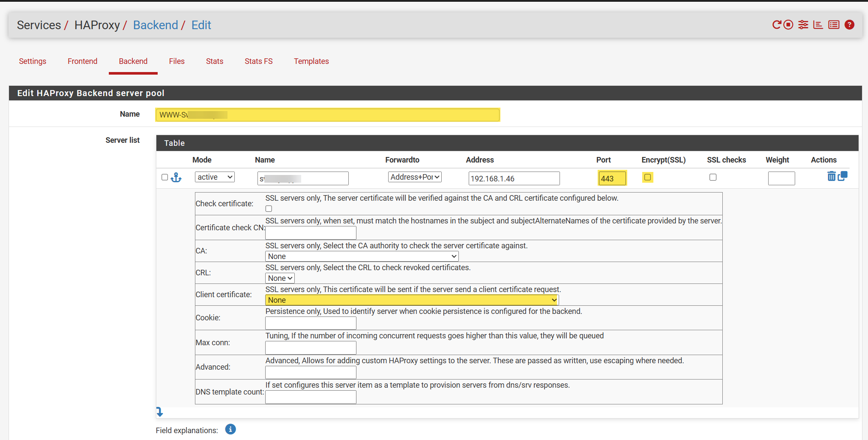Click the server Name input field
This screenshot has height=440, width=868.
tap(303, 178)
